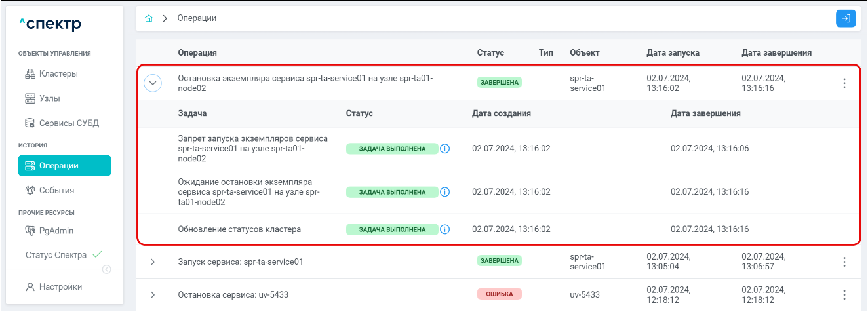Go to Узлы section
Viewport: 868px width, 312px height.
coord(50,99)
